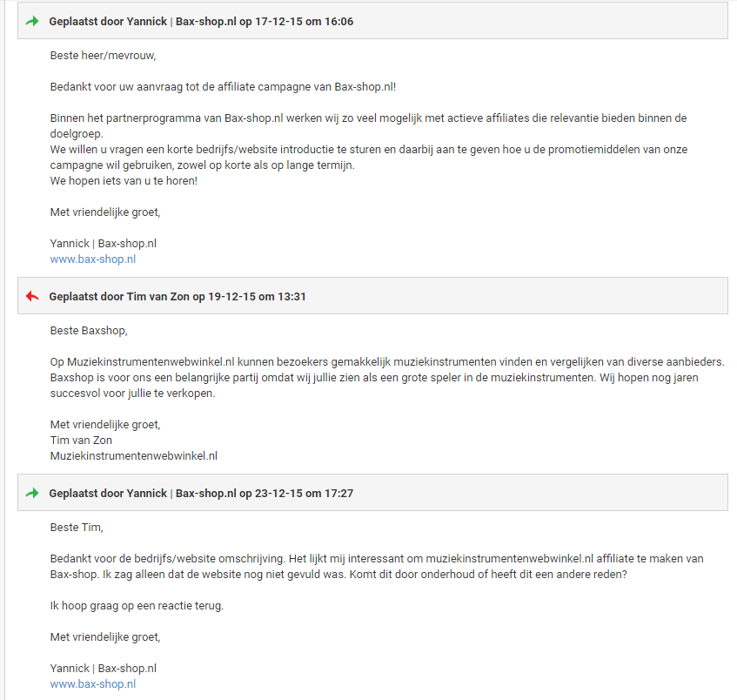Click the "Tim van Zon" signature name in message body
737x700 pixels.
pos(81,441)
